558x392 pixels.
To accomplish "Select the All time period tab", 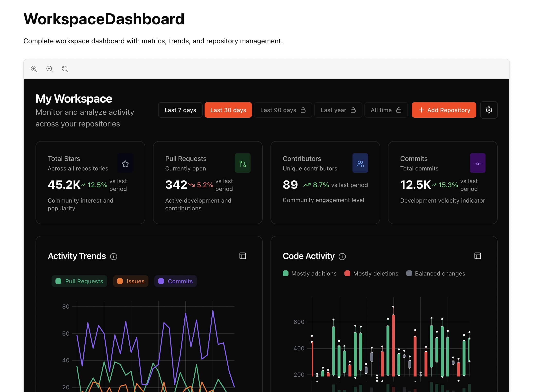I will point(386,110).
